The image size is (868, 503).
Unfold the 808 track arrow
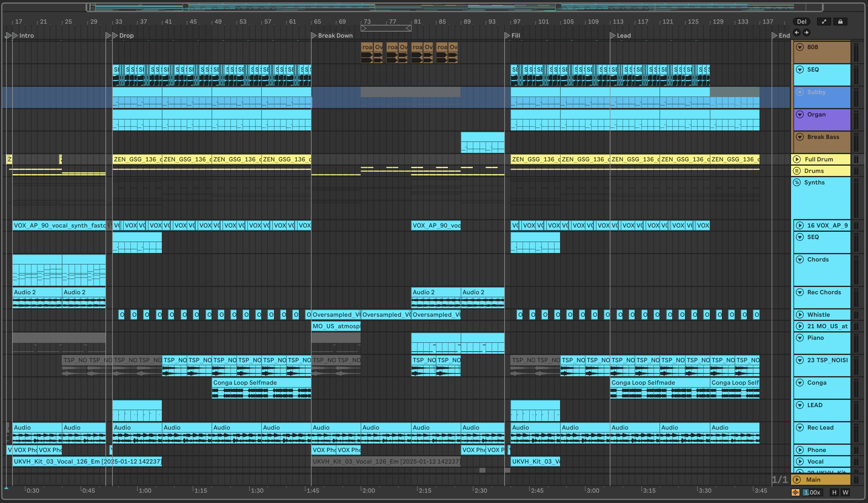pyautogui.click(x=800, y=47)
